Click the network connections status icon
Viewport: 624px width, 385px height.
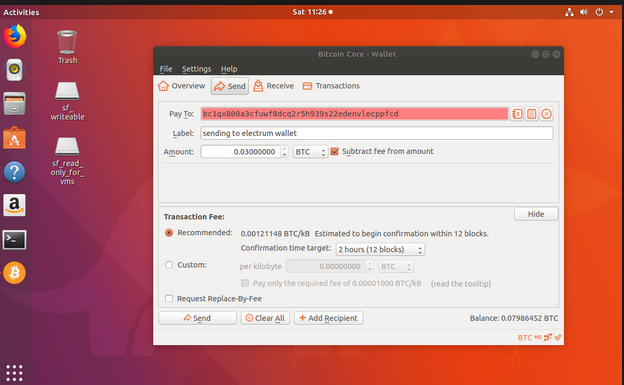548,337
